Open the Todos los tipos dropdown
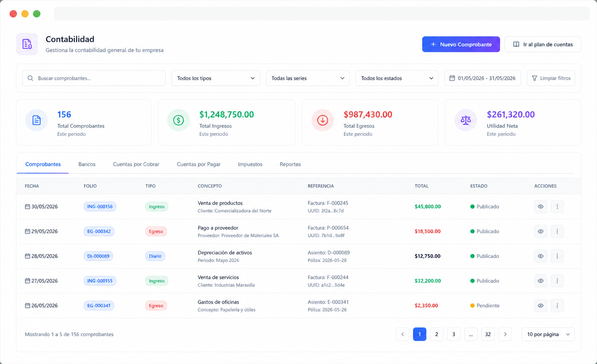The height and width of the screenshot is (364, 597). [x=216, y=78]
